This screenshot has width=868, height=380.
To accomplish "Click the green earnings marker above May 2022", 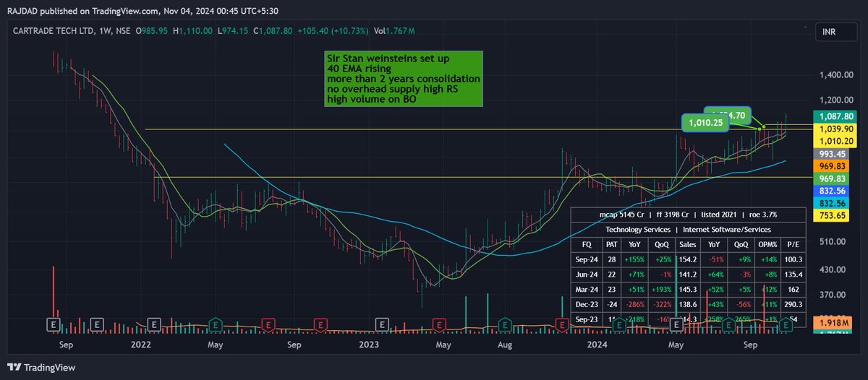I will (x=216, y=324).
